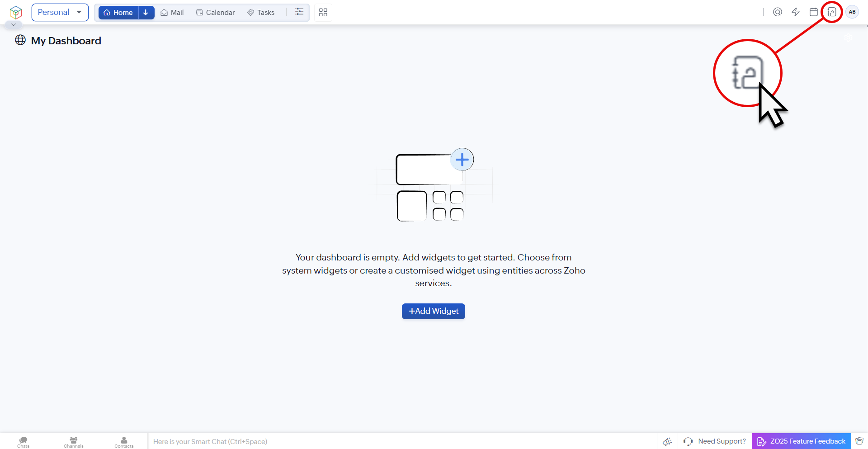868x449 pixels.
Task: Switch to the Mail tab
Action: 172,13
